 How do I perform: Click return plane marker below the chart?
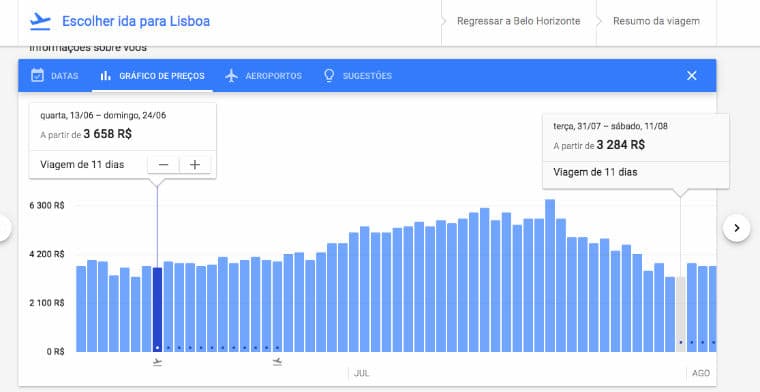pos(277,362)
